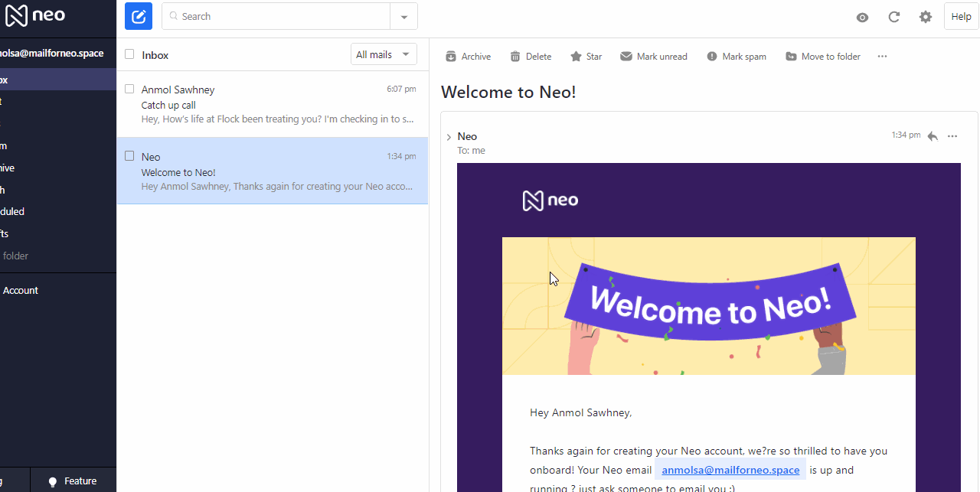Click the Neo logo inside the email body

click(x=550, y=200)
